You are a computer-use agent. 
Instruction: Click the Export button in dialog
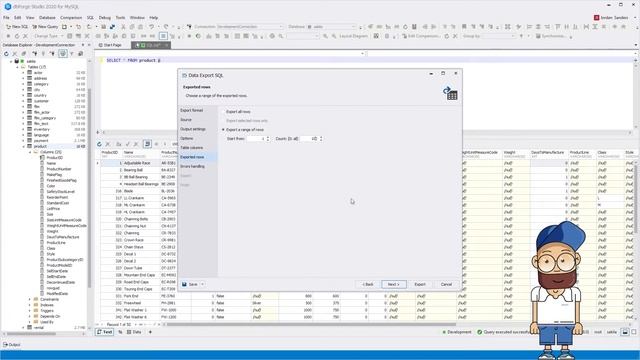click(420, 284)
